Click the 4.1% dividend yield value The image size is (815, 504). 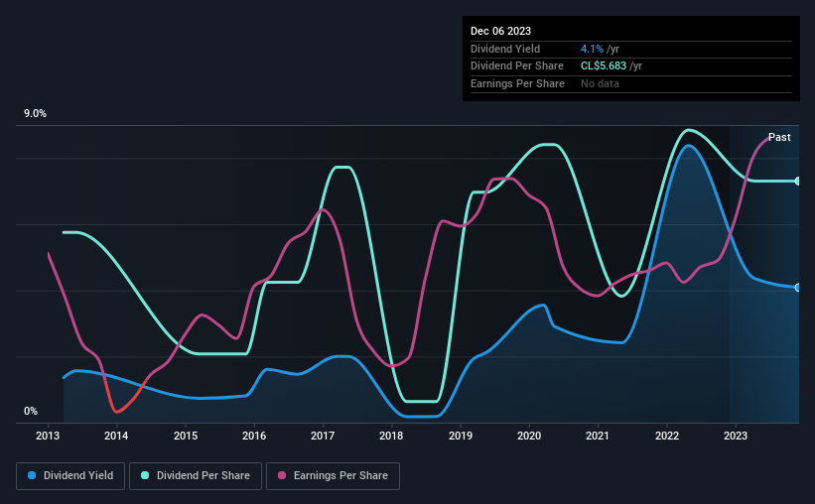point(592,49)
